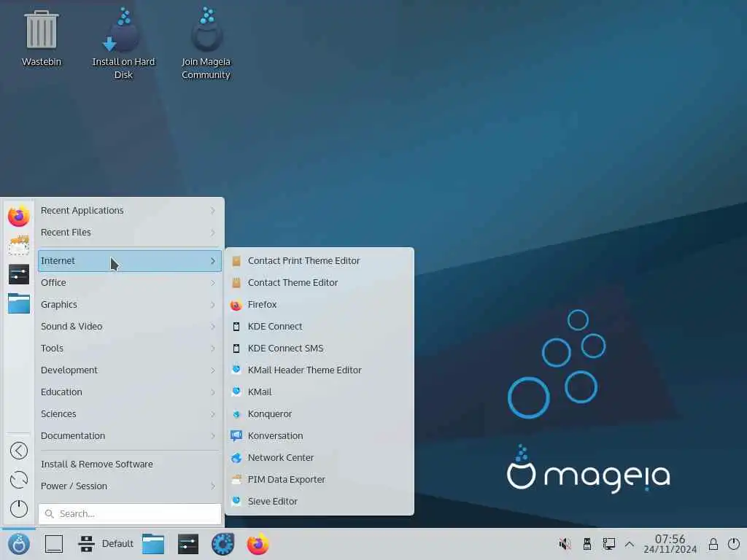This screenshot has width=747, height=560.
Task: Expand Education category arrow
Action: 212,392
